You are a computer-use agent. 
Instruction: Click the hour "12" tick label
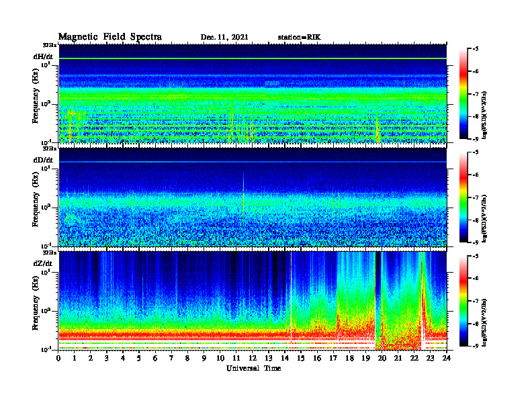253,359
